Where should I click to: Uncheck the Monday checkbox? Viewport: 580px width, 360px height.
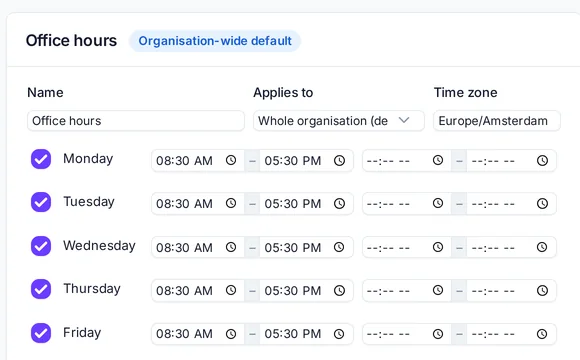pos(41,159)
